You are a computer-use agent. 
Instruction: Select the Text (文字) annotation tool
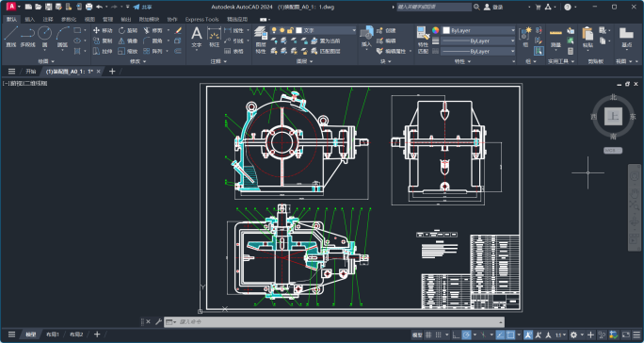coord(197,37)
